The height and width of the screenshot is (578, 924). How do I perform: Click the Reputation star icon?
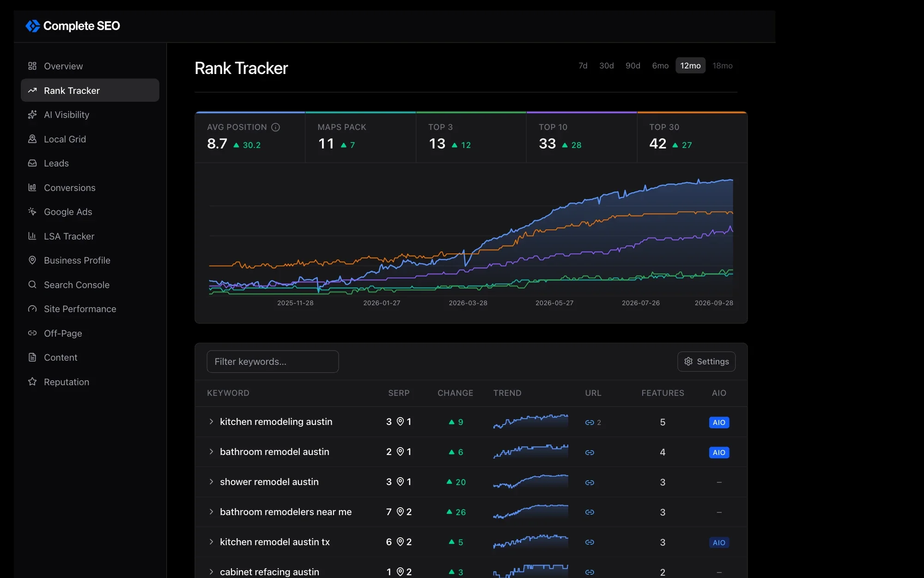[x=32, y=382]
